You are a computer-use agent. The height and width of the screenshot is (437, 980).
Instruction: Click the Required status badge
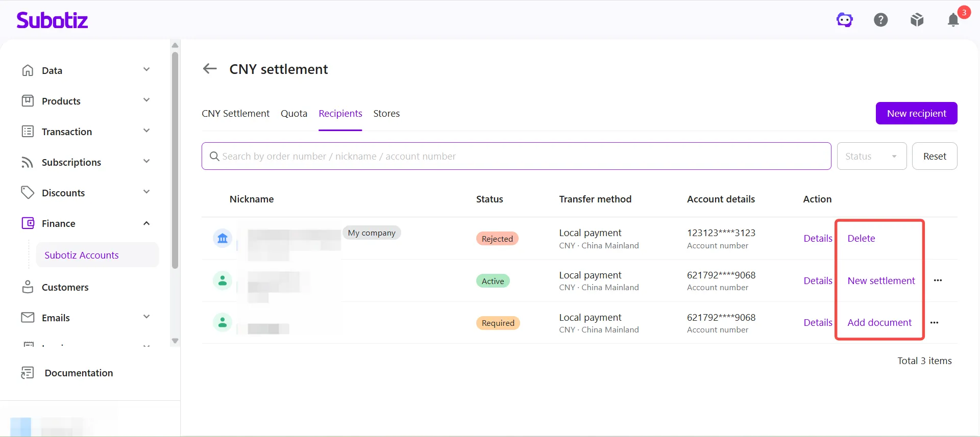[498, 323]
